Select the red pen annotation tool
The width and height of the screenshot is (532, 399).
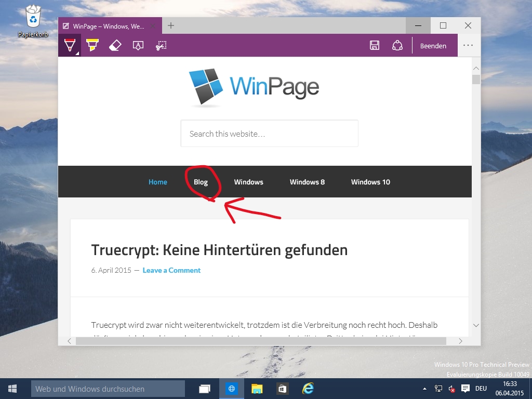pyautogui.click(x=70, y=46)
